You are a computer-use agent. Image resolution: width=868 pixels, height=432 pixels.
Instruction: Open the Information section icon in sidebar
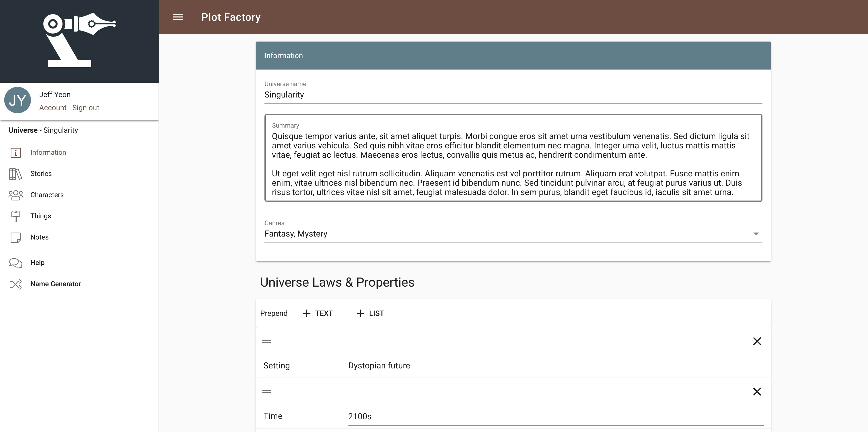[x=15, y=153]
